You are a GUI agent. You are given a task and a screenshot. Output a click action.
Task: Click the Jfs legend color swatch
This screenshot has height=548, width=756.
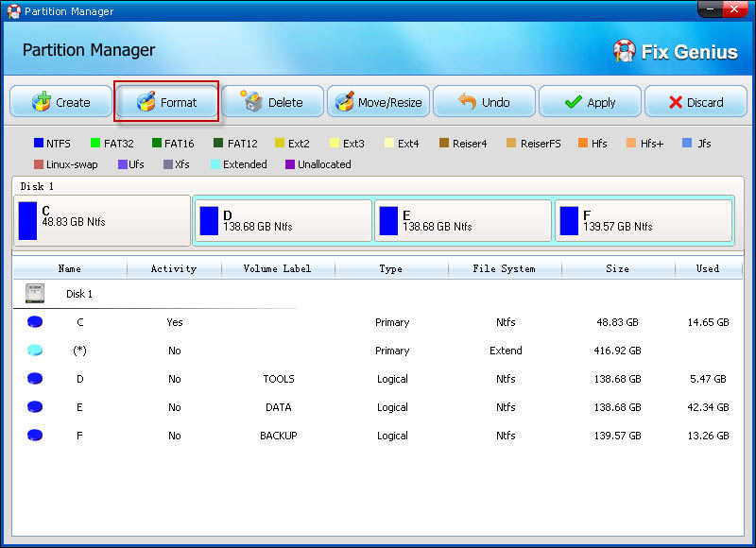click(687, 143)
